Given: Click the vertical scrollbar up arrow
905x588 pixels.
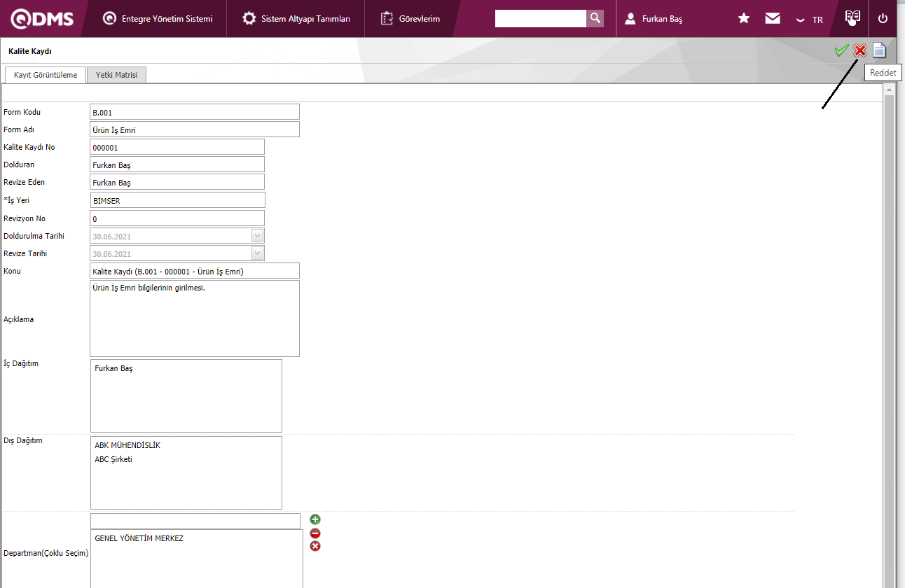Looking at the screenshot, I should coord(890,90).
